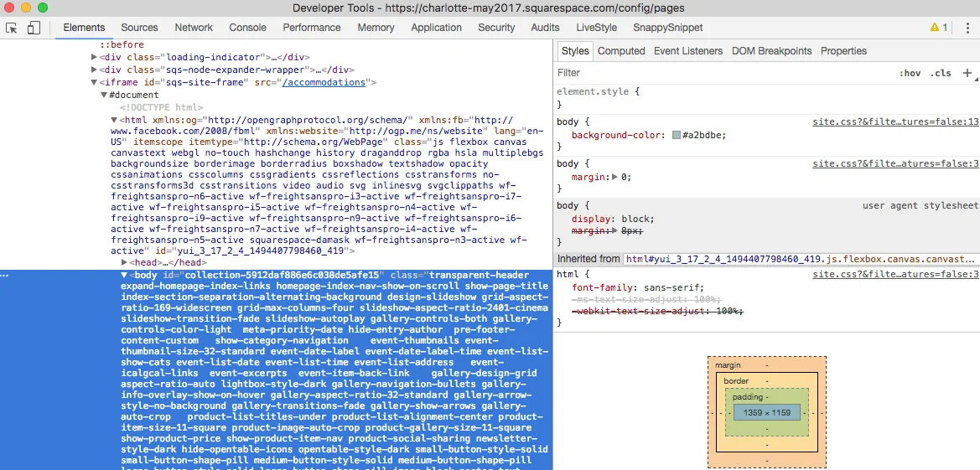Open site.css source link for background-color rule

click(x=895, y=121)
